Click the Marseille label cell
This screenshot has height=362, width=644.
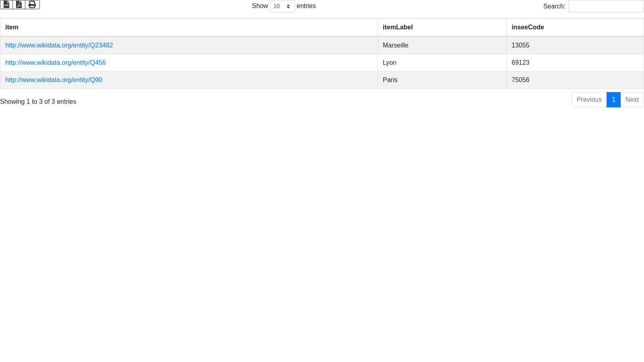pos(395,45)
